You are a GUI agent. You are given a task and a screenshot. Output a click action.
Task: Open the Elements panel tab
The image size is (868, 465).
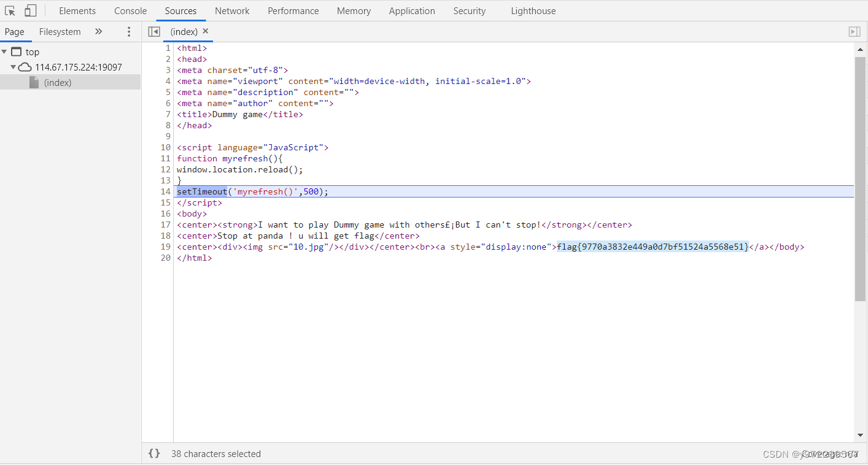pyautogui.click(x=77, y=10)
